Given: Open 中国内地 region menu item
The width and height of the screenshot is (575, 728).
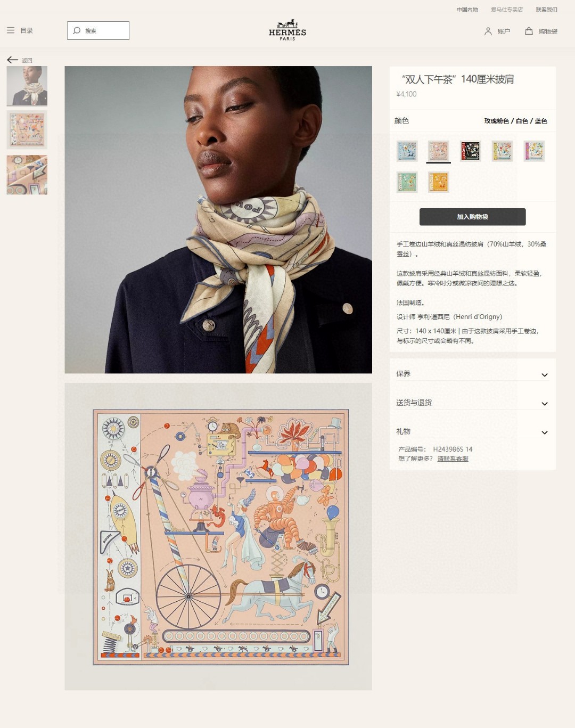Looking at the screenshot, I should 467,10.
